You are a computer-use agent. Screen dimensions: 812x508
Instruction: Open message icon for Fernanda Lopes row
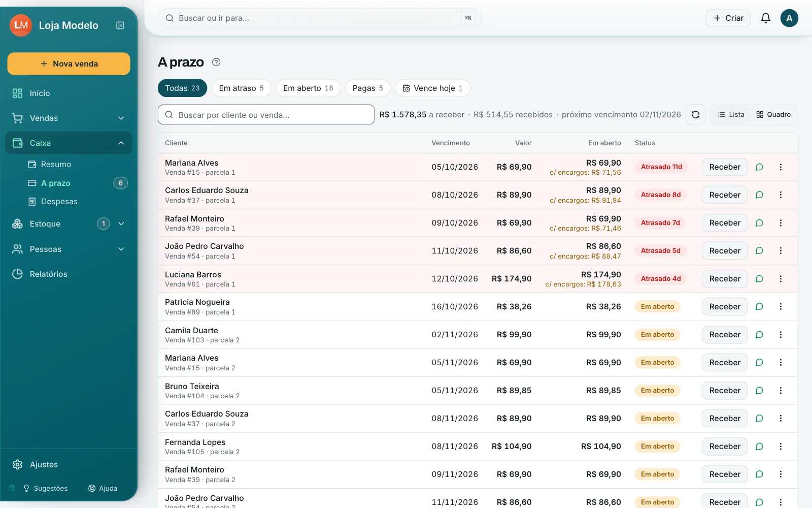(759, 447)
